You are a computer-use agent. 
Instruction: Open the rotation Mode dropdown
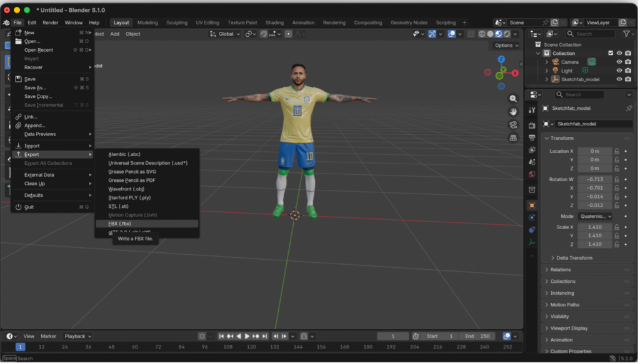594,216
